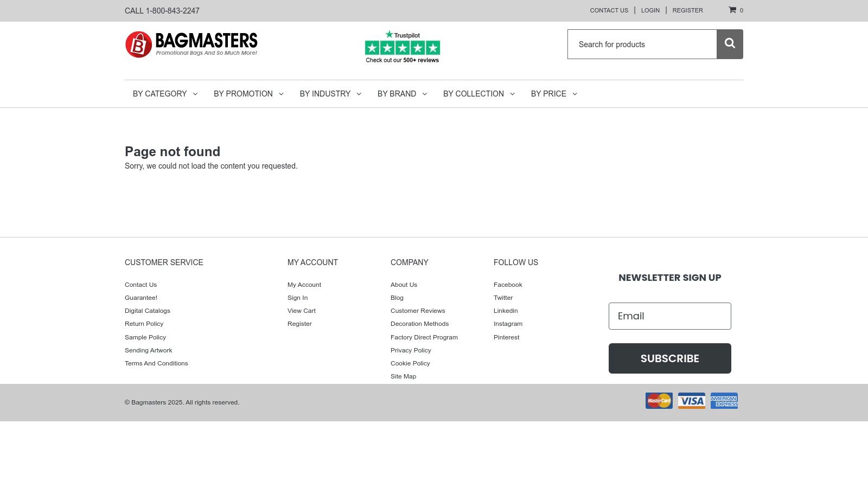The height and width of the screenshot is (488, 868).
Task: Click the MasterCard payment icon
Action: (x=659, y=401)
